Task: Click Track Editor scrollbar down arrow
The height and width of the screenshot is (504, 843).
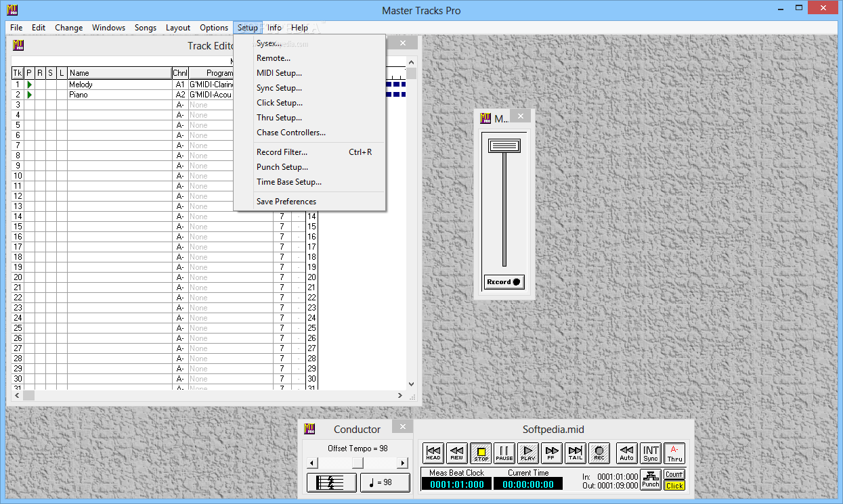Action: [411, 384]
